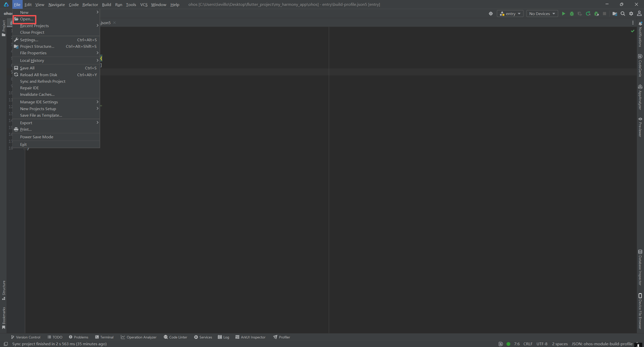The height and width of the screenshot is (347, 644).
Task: Click the Debug bug icon
Action: click(x=572, y=14)
